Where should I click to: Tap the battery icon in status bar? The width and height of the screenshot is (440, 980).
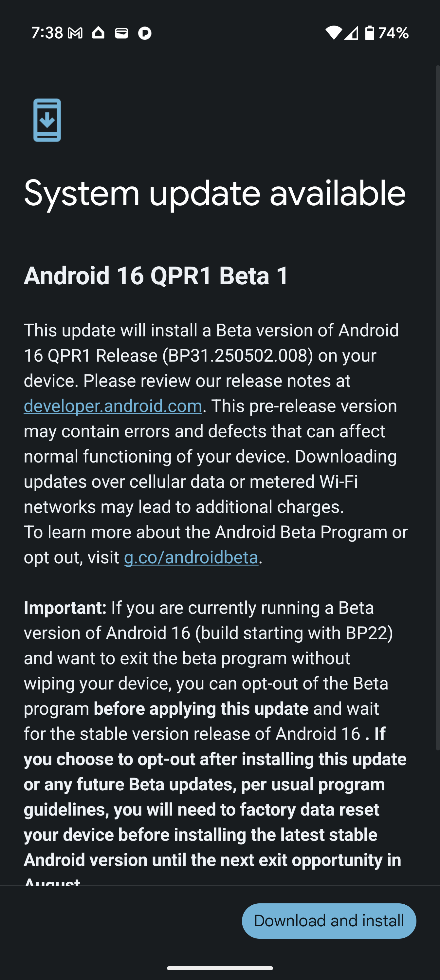click(x=370, y=33)
